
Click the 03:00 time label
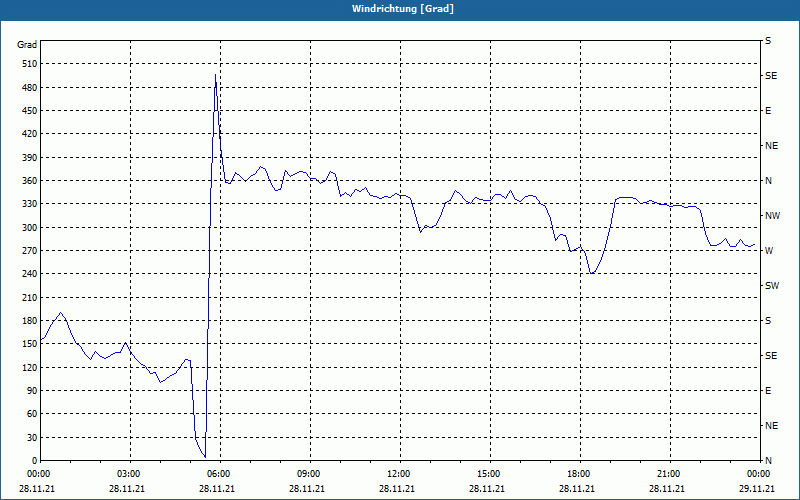(x=128, y=474)
